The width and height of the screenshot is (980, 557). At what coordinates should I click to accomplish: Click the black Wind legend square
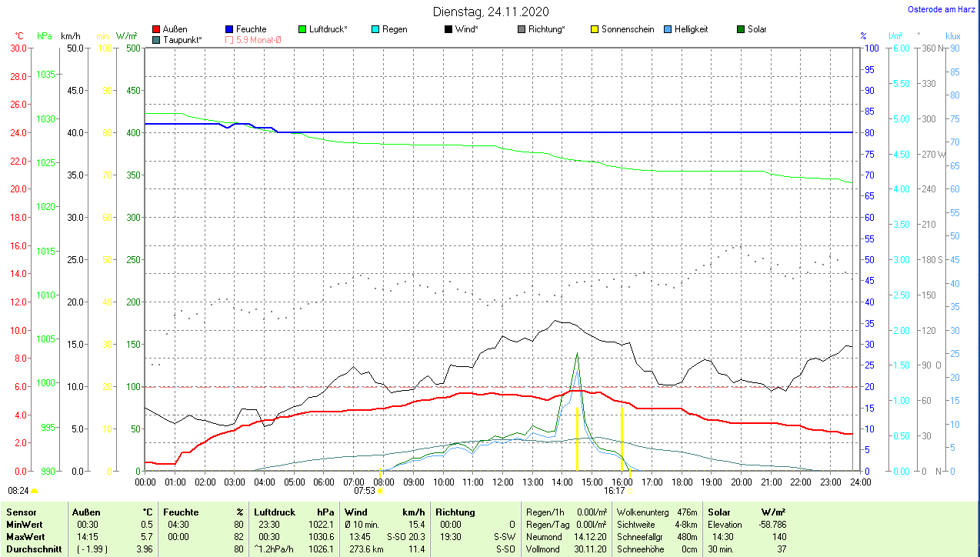(449, 29)
